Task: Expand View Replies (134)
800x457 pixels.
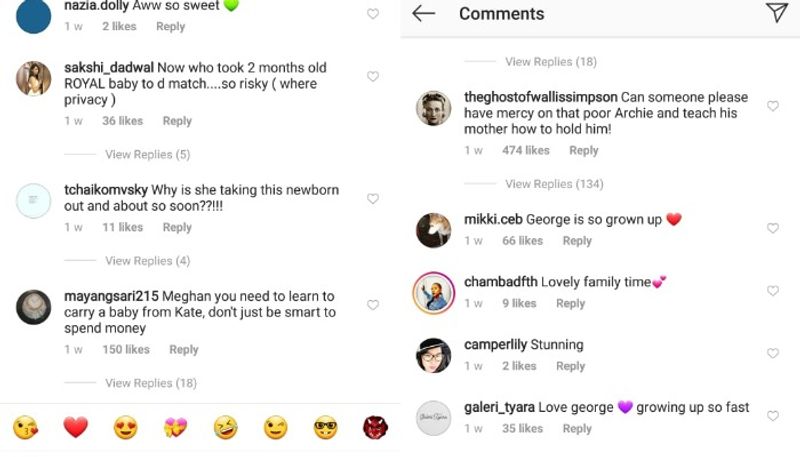Action: coord(554,184)
